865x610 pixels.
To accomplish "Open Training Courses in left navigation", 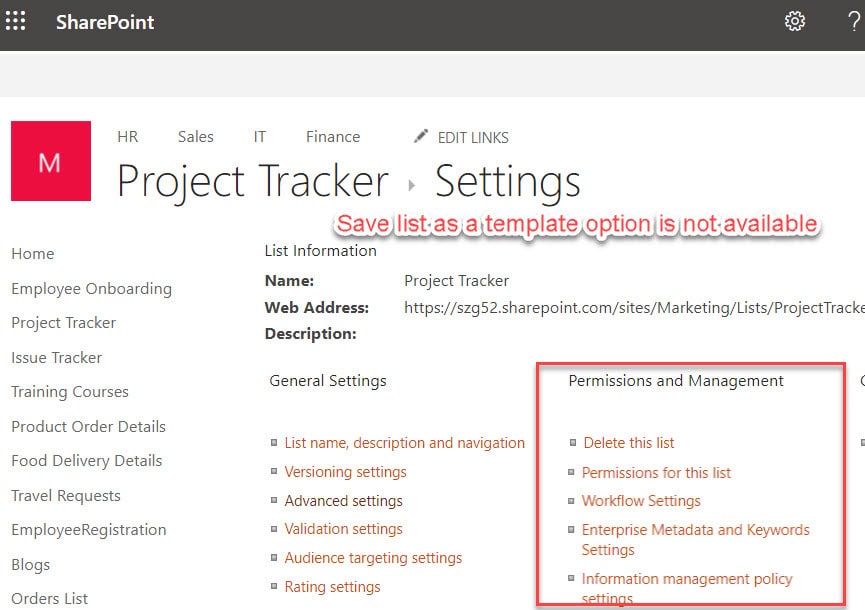I will click(x=70, y=392).
